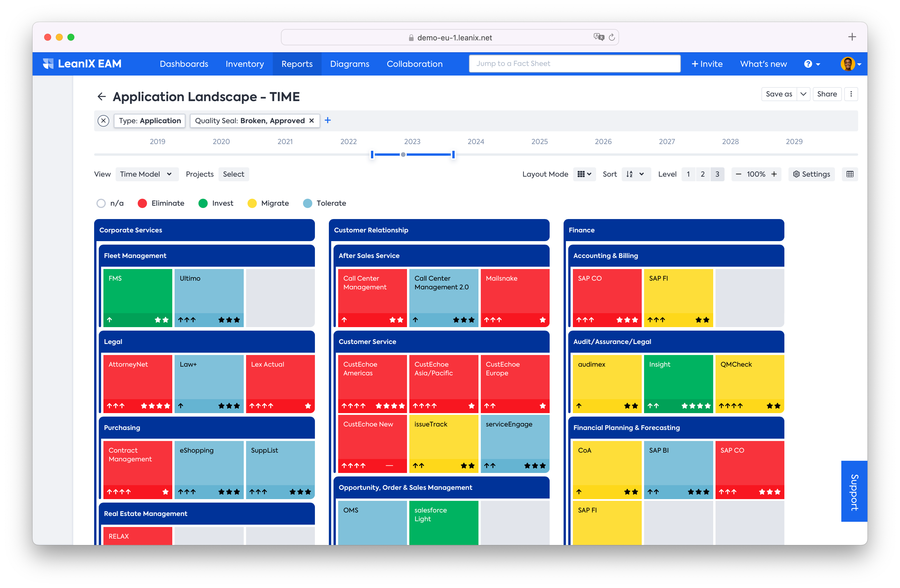The image size is (900, 588).
Task: Expand the Save as dropdown arrow
Action: (x=803, y=94)
